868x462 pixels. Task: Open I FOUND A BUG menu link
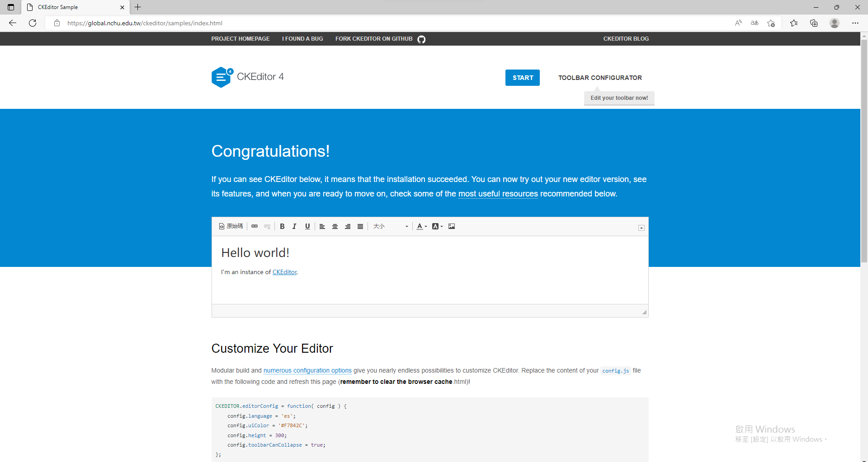tap(302, 39)
